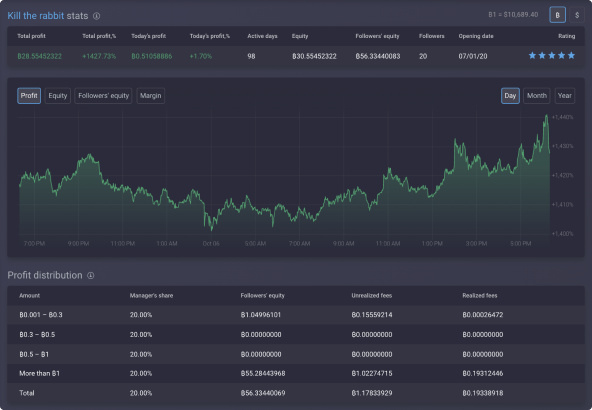Open the Margin chart tab

pyautogui.click(x=151, y=96)
